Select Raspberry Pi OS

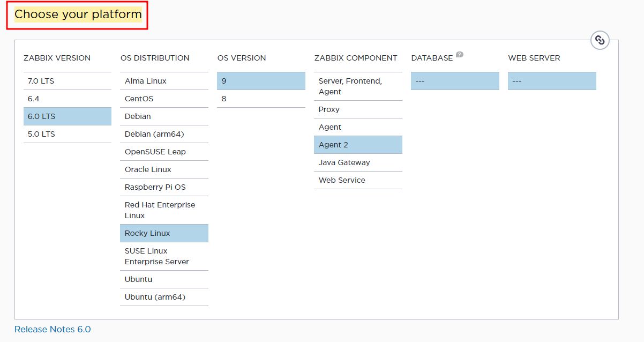164,187
